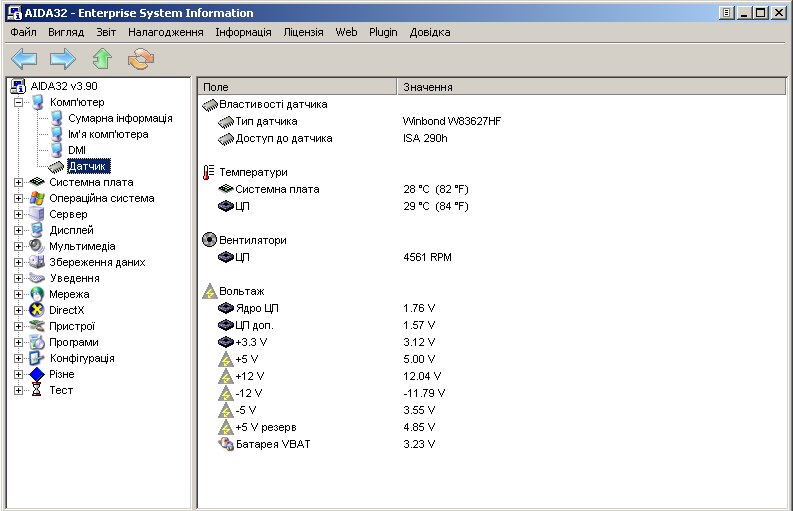Open the Файл menu

tap(23, 32)
